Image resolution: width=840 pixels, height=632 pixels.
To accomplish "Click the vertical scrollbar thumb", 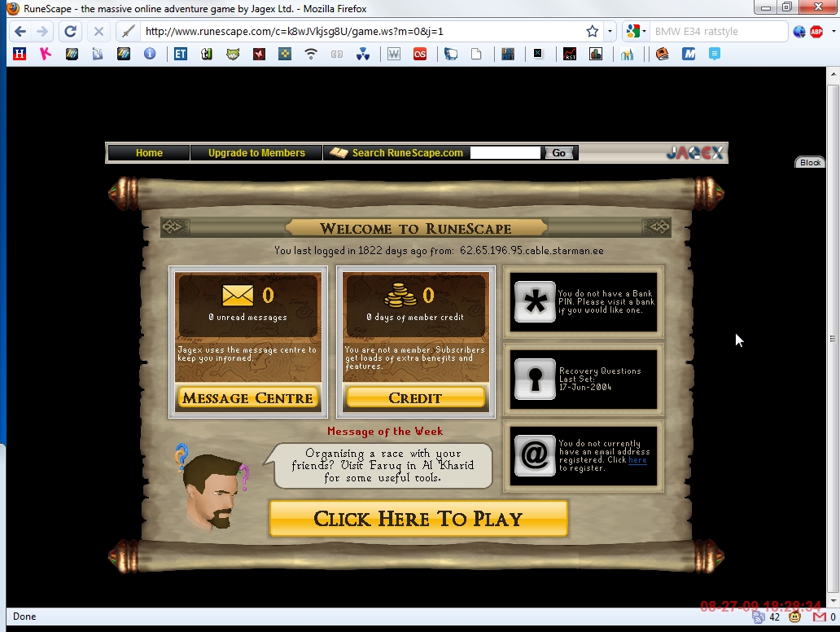I will (x=833, y=338).
